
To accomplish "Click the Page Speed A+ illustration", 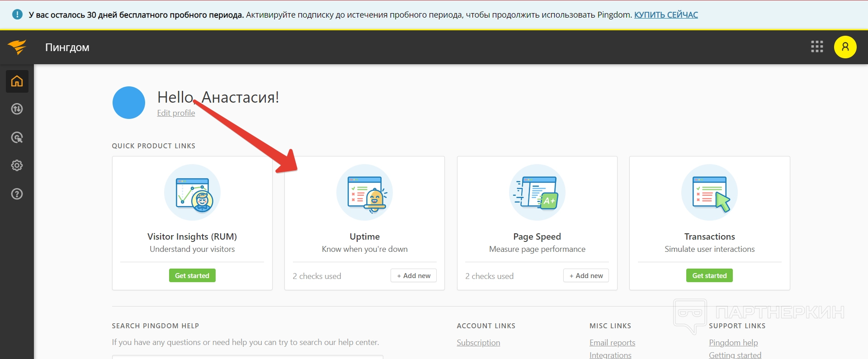I will click(x=537, y=193).
